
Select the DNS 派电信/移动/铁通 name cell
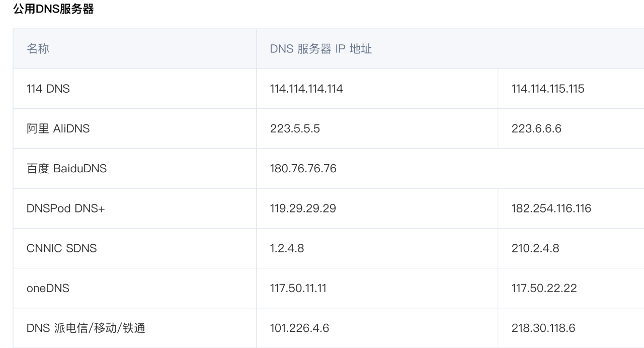pos(86,328)
